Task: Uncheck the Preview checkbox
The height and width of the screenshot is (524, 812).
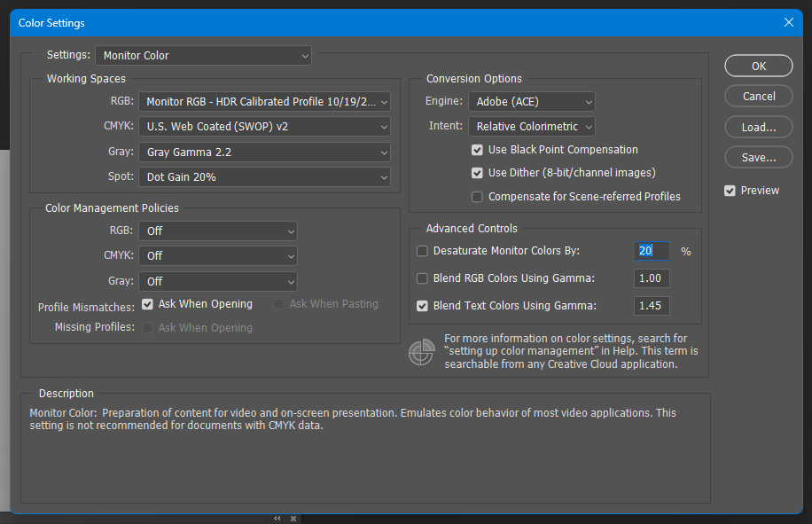Action: [x=730, y=190]
